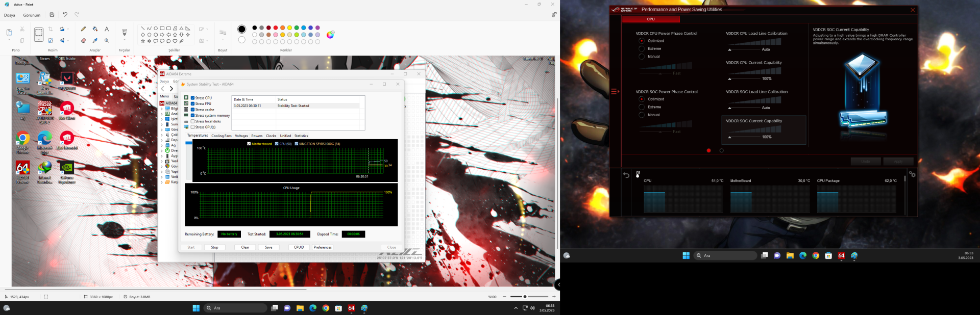Click the Resize and skew icon
The width and height of the screenshot is (980, 315).
click(51, 41)
